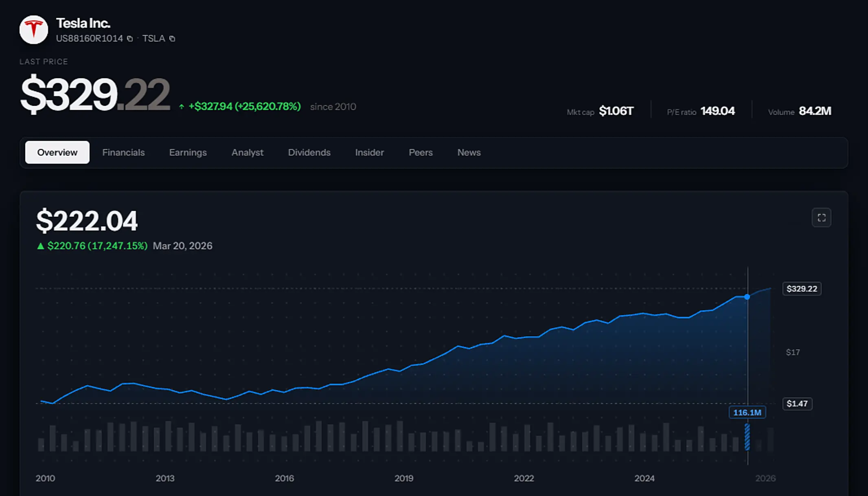Click the Mar 20, 2026 date text
Viewport: 868px width, 496px height.
pyautogui.click(x=182, y=246)
